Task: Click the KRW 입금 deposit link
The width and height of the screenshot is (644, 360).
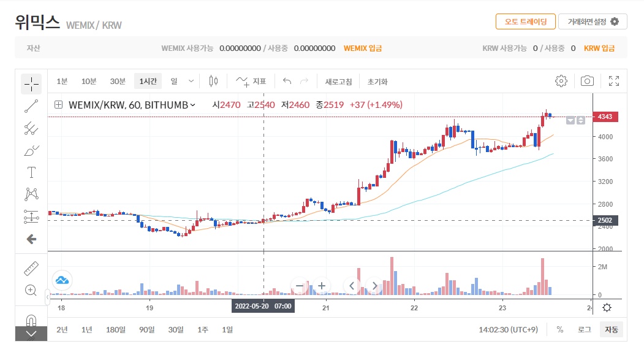Action: (x=599, y=48)
